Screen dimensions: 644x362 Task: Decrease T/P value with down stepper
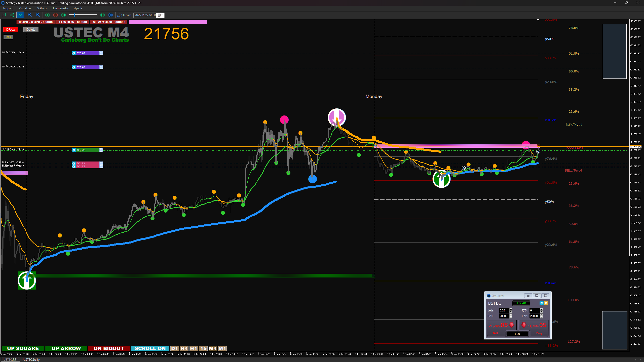pyautogui.click(x=541, y=317)
